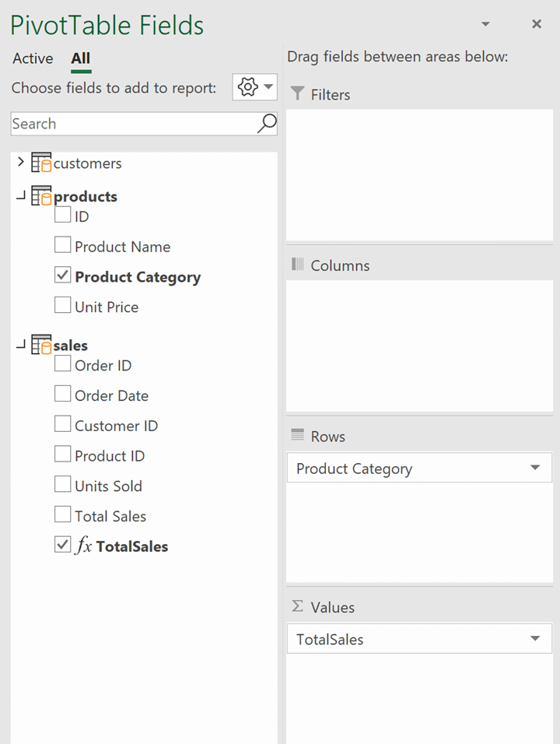The height and width of the screenshot is (744, 560).
Task: Click the fx measure icon beside TotalSales
Action: coord(83,546)
